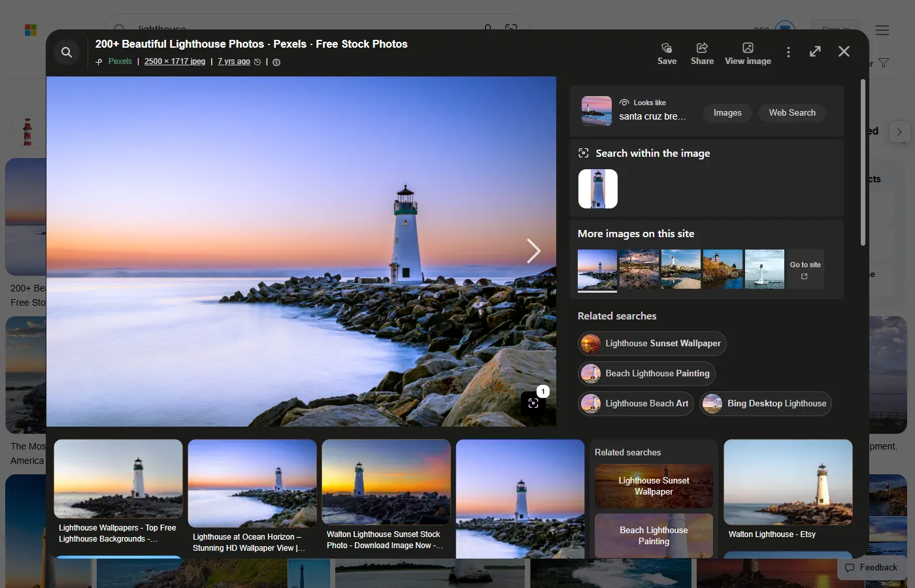Open the fifth thumbnail in More images on this site
915x588 pixels.
point(765,269)
